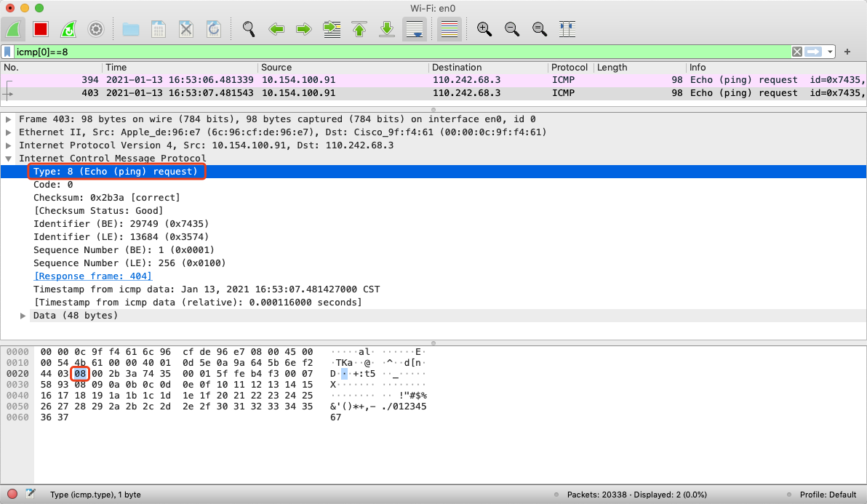Stop the running capture
Image resolution: width=867 pixels, height=504 pixels.
coord(40,29)
